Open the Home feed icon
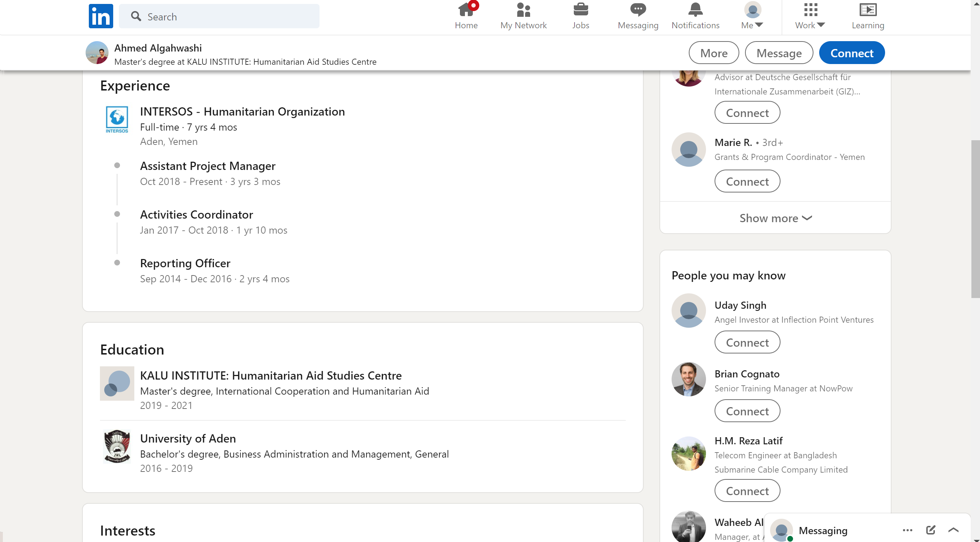 pos(466,11)
